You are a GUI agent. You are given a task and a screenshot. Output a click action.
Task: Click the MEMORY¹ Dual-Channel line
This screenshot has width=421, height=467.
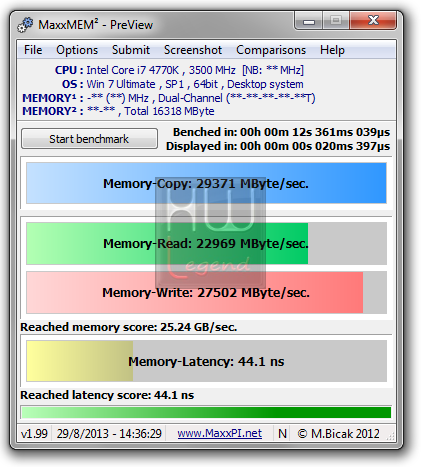[169, 98]
